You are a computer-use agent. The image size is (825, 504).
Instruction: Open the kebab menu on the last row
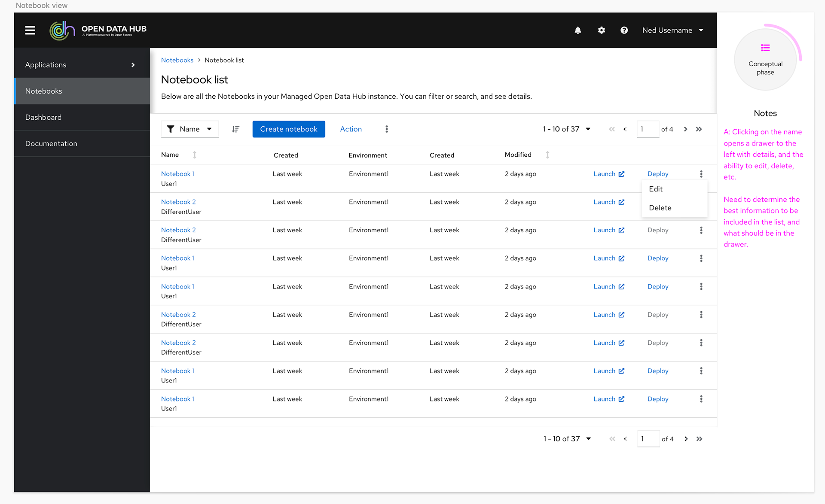[x=701, y=399]
